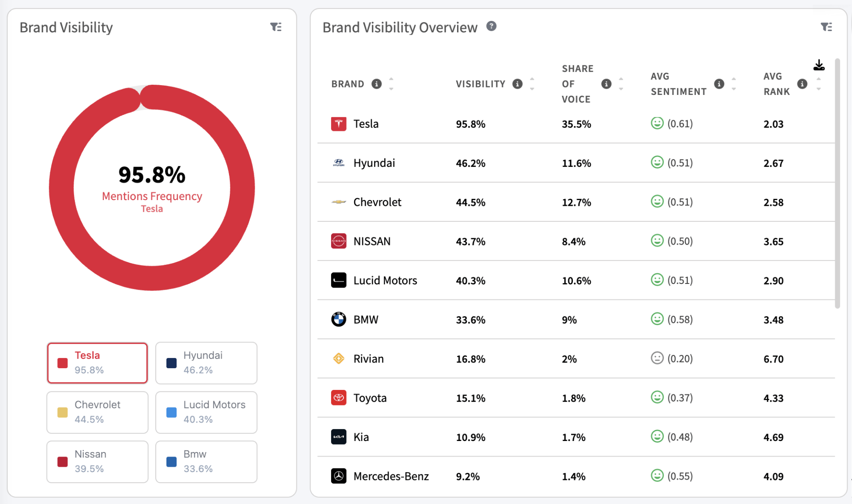The width and height of the screenshot is (852, 504).
Task: Open the Rivian brand name in table
Action: pos(368,358)
